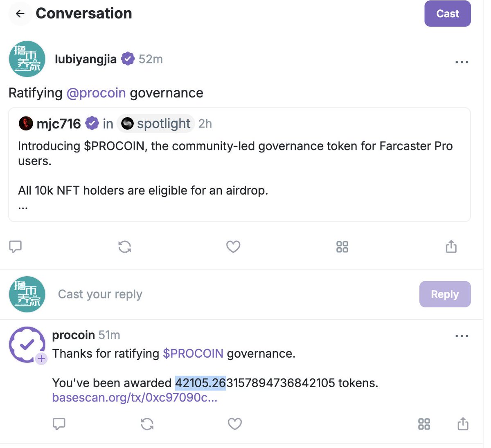Go back using the arrow beside Conversation
491x448 pixels.
pyautogui.click(x=20, y=13)
